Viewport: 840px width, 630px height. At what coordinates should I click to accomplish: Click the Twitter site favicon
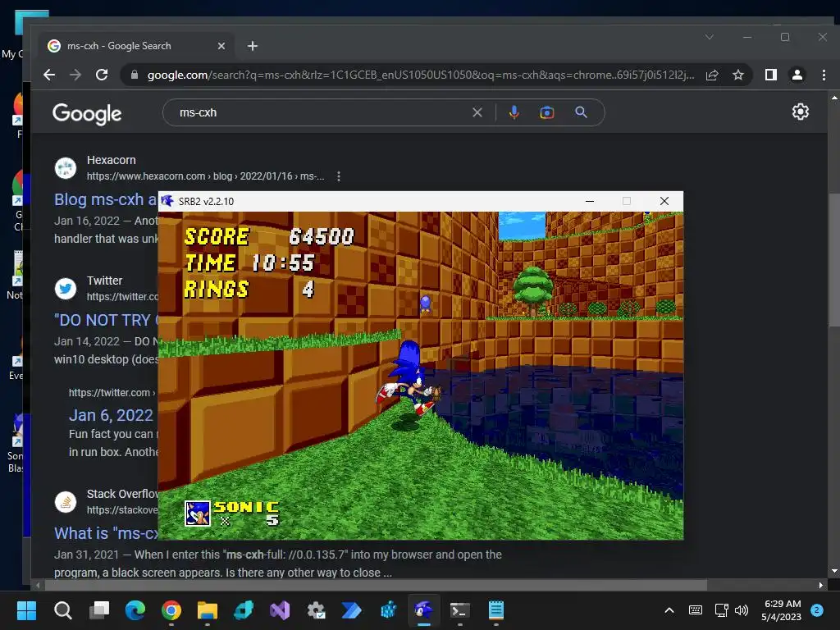[x=66, y=288]
